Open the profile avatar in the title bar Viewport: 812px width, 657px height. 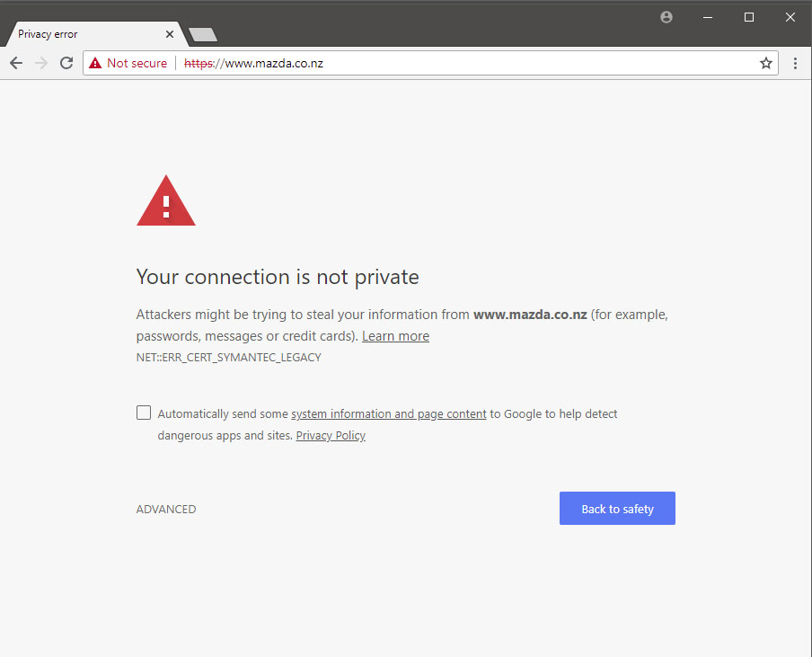(x=666, y=17)
